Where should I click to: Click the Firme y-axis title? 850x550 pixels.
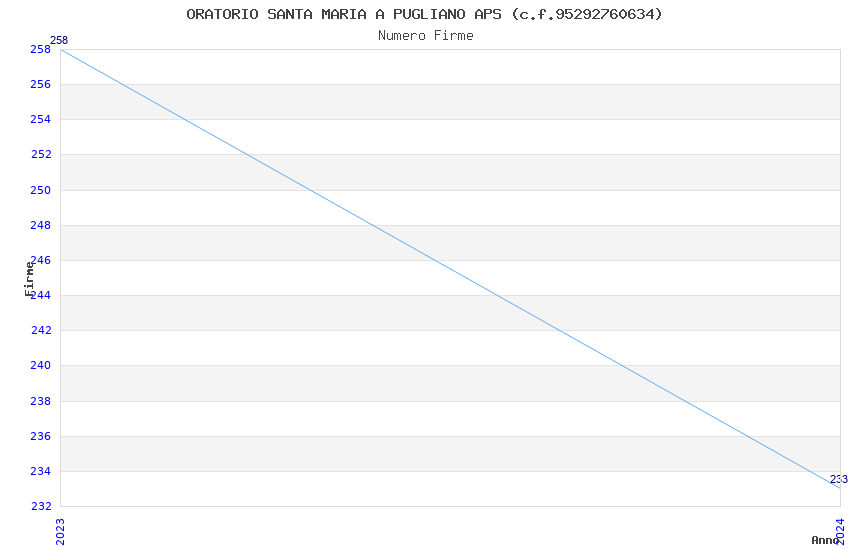point(29,279)
